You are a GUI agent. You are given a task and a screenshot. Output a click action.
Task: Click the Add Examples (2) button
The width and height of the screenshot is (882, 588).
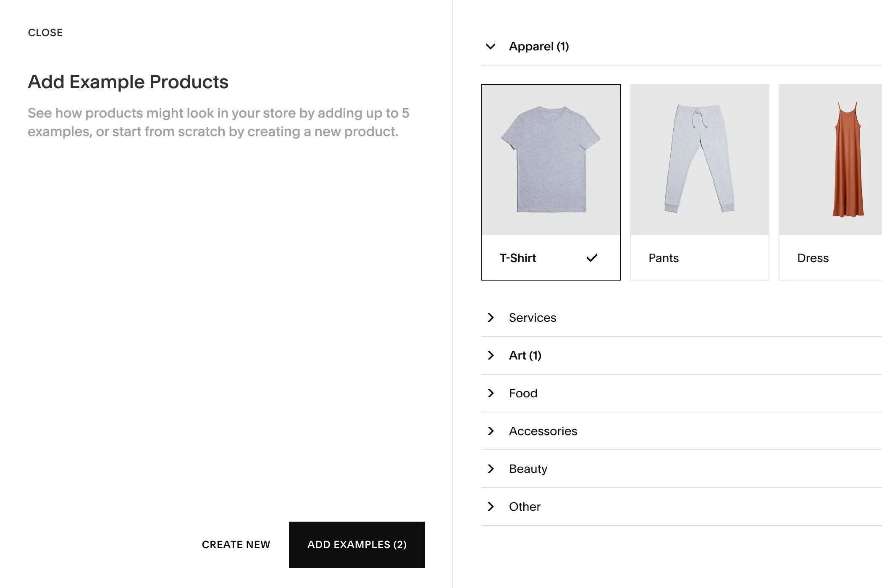coord(357,545)
